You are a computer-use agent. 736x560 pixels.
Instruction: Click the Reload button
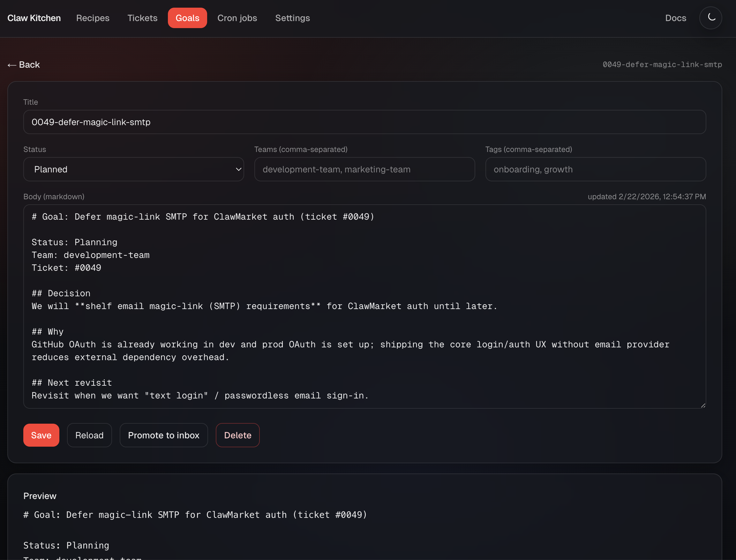(x=89, y=435)
